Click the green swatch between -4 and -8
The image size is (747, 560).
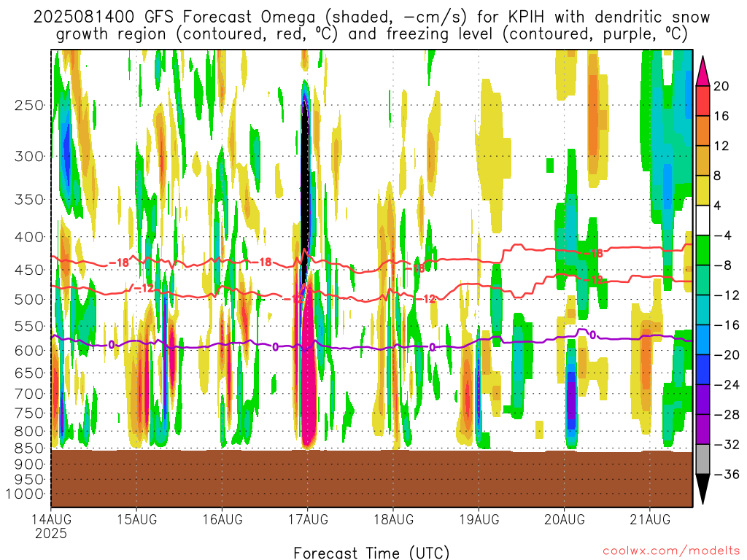703,251
